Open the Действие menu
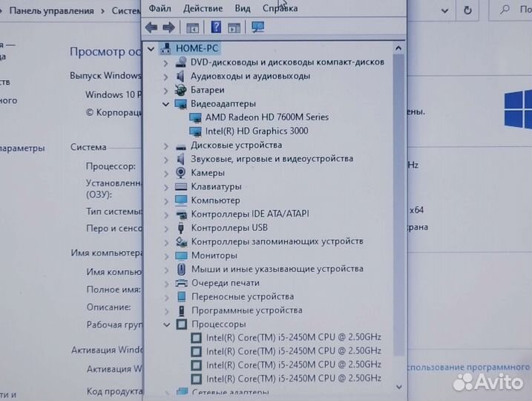 (x=203, y=8)
